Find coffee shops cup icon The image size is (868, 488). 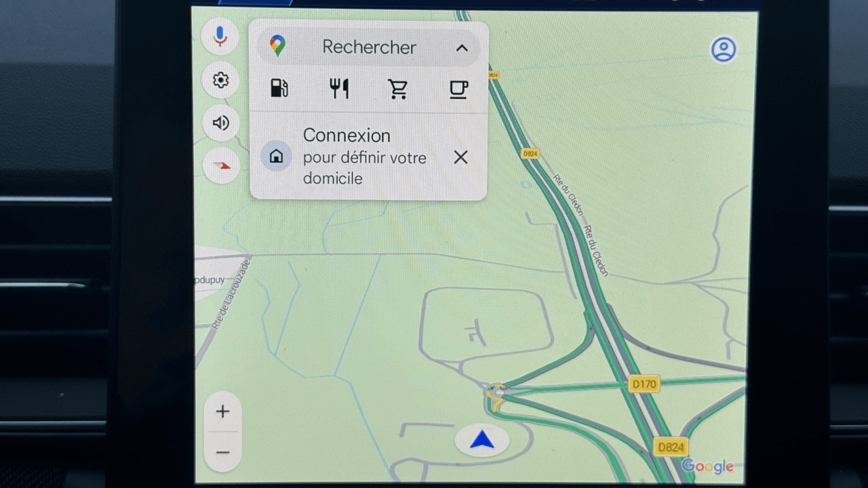459,89
